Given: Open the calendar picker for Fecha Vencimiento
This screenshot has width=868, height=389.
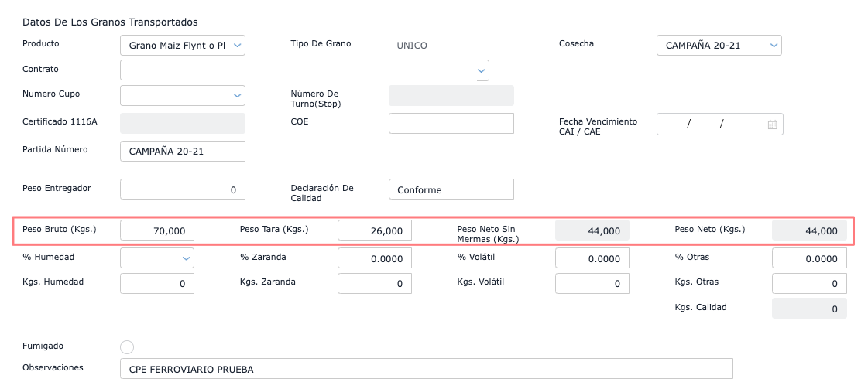Looking at the screenshot, I should click(772, 125).
